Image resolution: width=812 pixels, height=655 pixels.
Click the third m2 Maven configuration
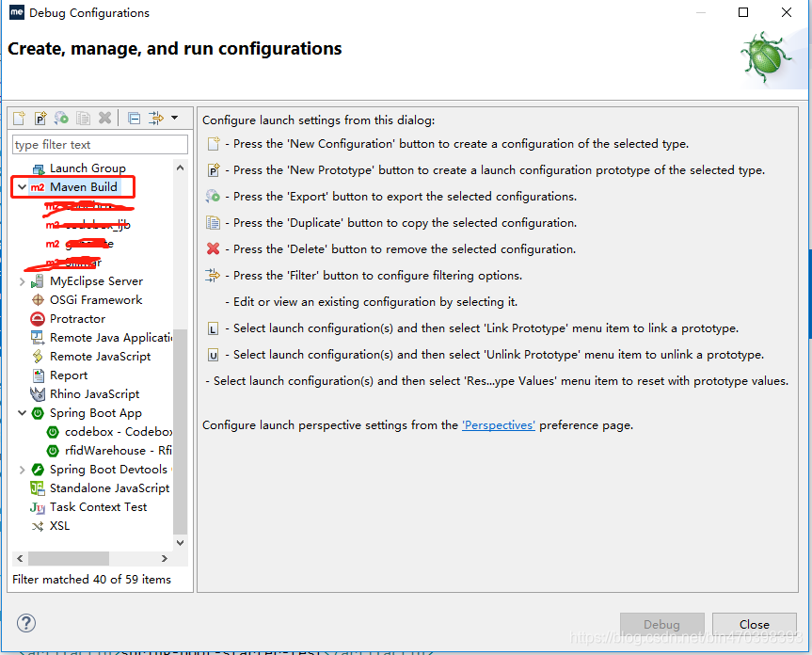coord(80,244)
